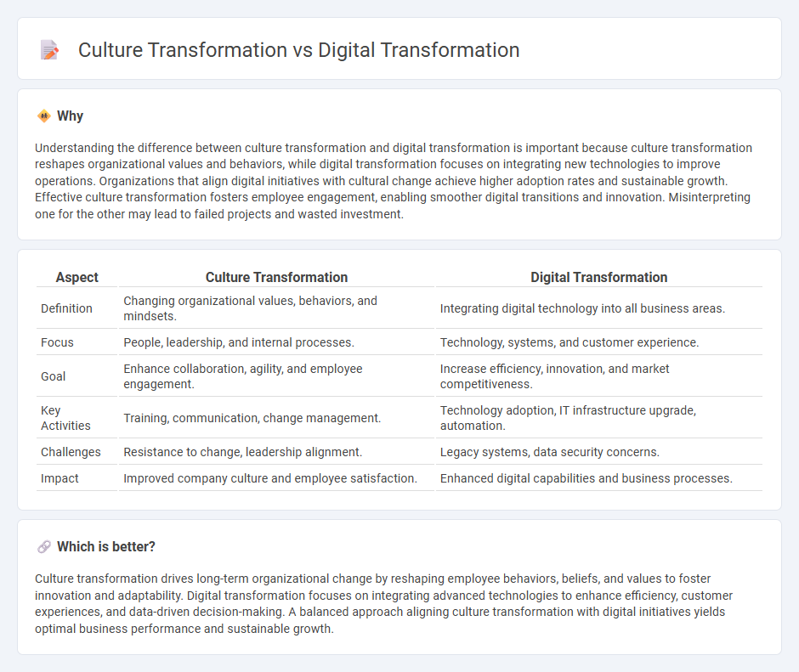Click cell 'Technology, systems, and customer experience.'
Viewport: 799px width, 672px height.
coord(598,342)
